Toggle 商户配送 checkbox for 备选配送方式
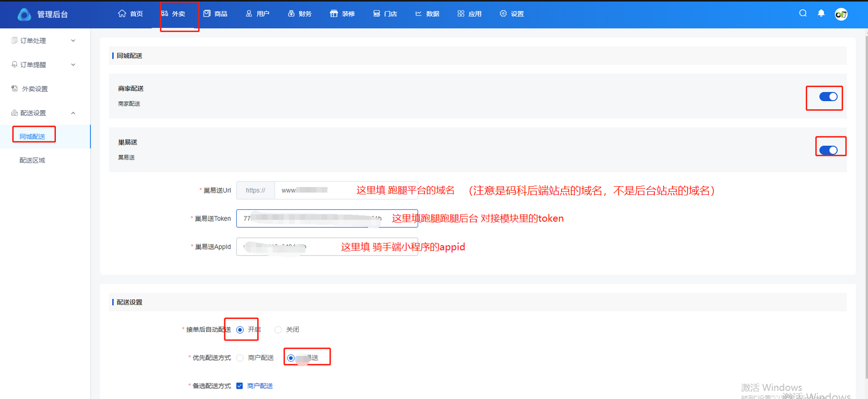Viewport: 868px width, 399px height. pos(239,386)
